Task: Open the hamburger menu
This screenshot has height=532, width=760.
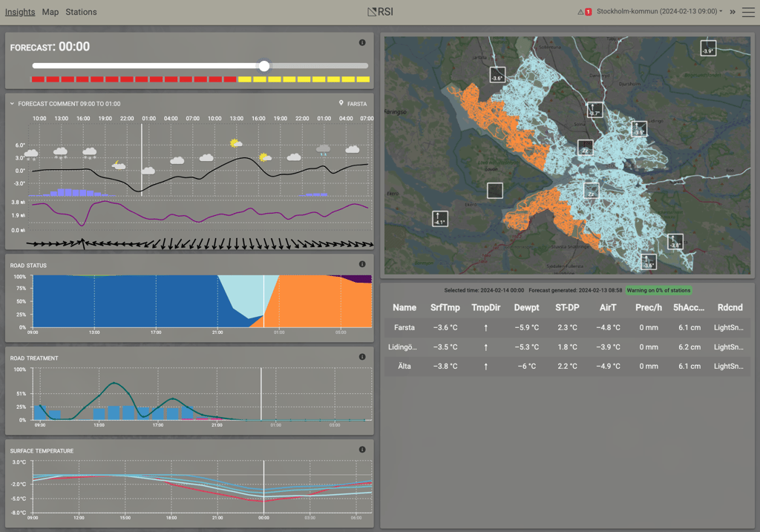Action: (x=748, y=12)
